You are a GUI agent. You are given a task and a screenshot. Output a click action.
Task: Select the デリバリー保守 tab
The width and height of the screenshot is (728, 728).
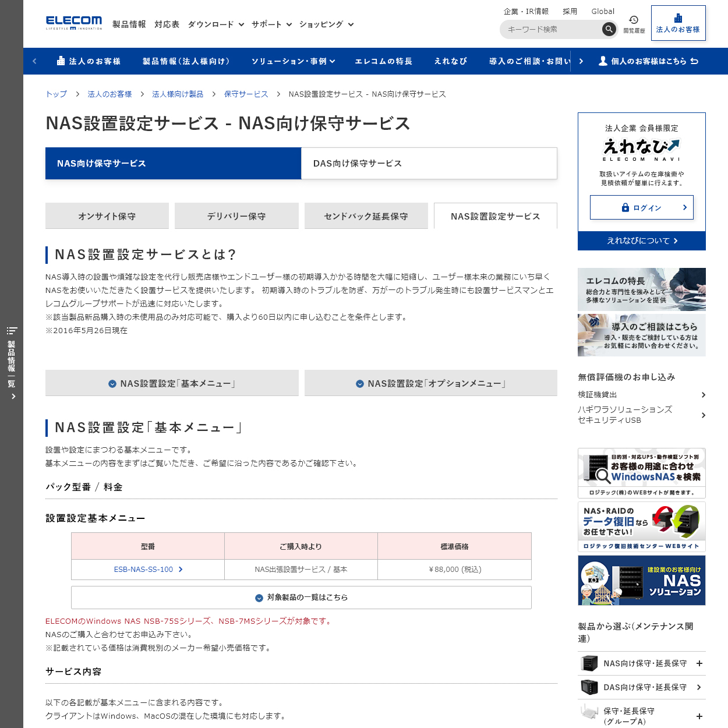coord(236,216)
